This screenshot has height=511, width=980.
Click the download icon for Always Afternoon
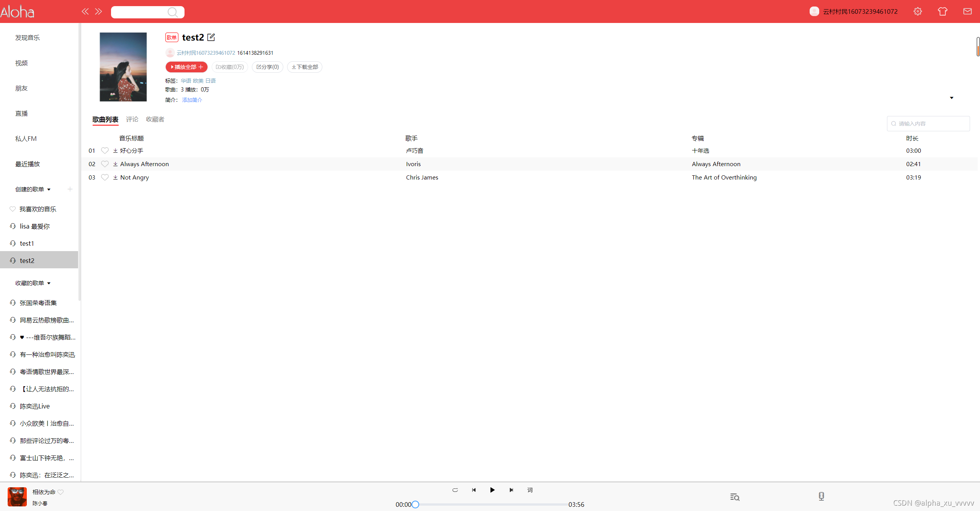115,164
